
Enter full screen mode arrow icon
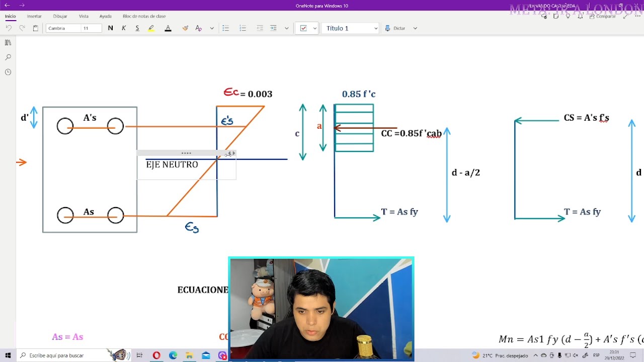coord(625,16)
